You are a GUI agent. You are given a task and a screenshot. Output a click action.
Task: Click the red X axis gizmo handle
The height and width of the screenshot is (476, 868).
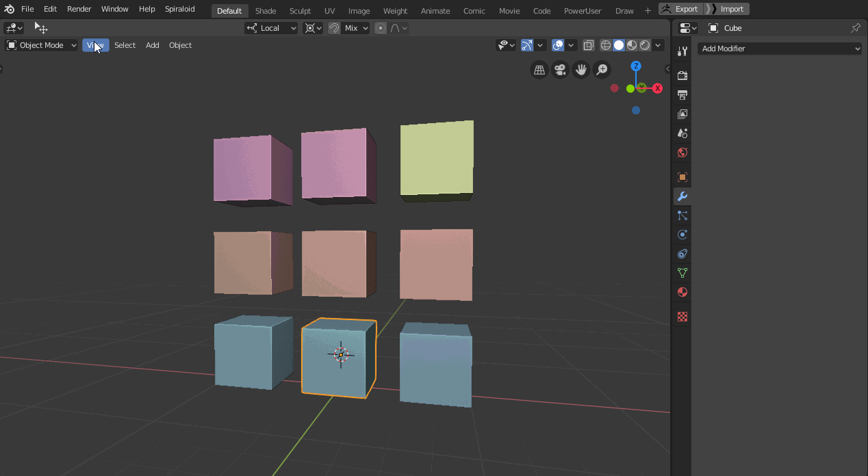[x=658, y=88]
